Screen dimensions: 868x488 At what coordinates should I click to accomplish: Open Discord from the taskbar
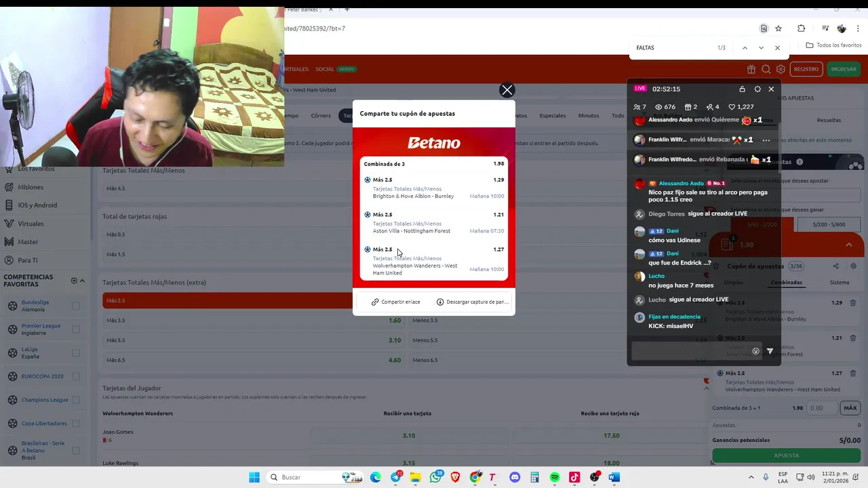pyautogui.click(x=515, y=477)
